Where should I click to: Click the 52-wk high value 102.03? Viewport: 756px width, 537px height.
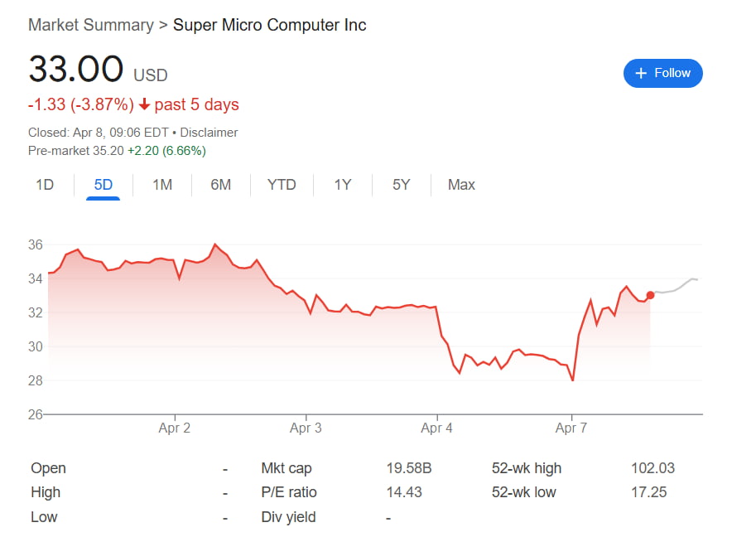click(x=652, y=468)
